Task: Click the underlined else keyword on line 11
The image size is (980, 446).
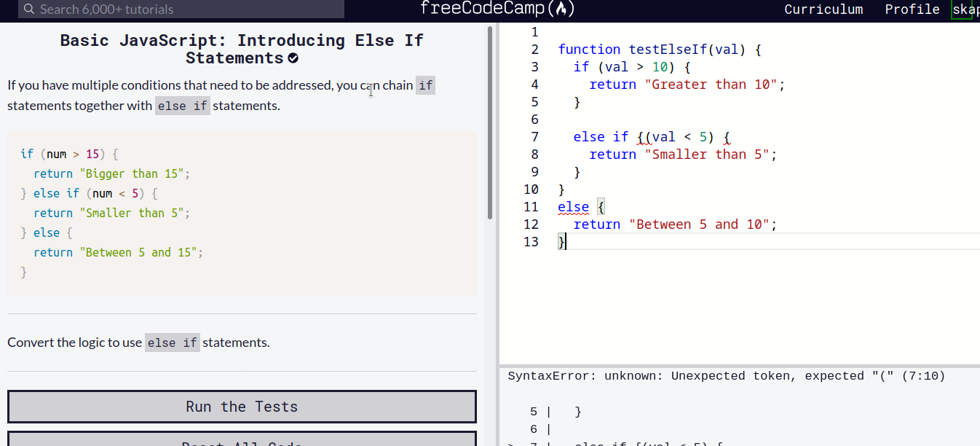Action: coord(573,207)
